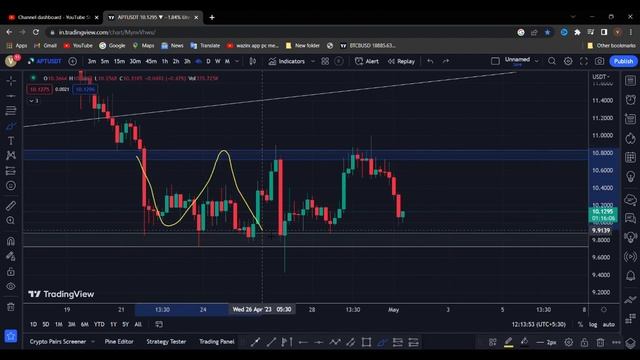This screenshot has width=640, height=360.
Task: Click the APTUSDT symbol search
Action: point(44,61)
